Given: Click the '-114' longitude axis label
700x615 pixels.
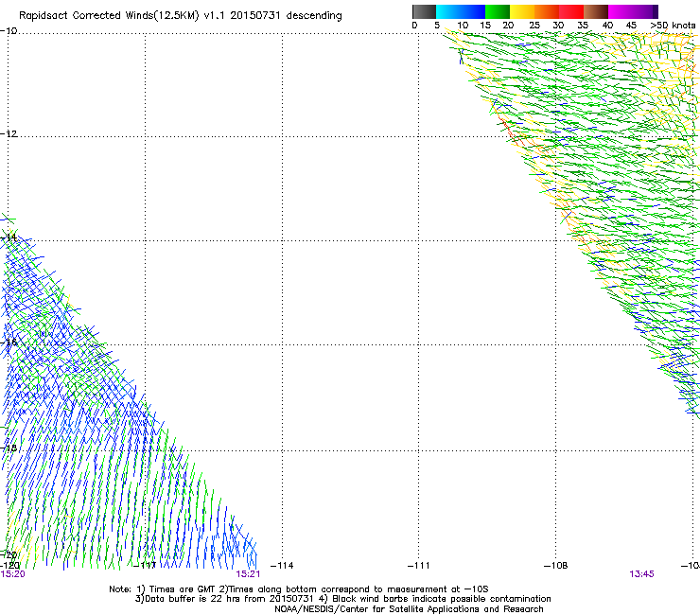Looking at the screenshot, I should 282,566.
